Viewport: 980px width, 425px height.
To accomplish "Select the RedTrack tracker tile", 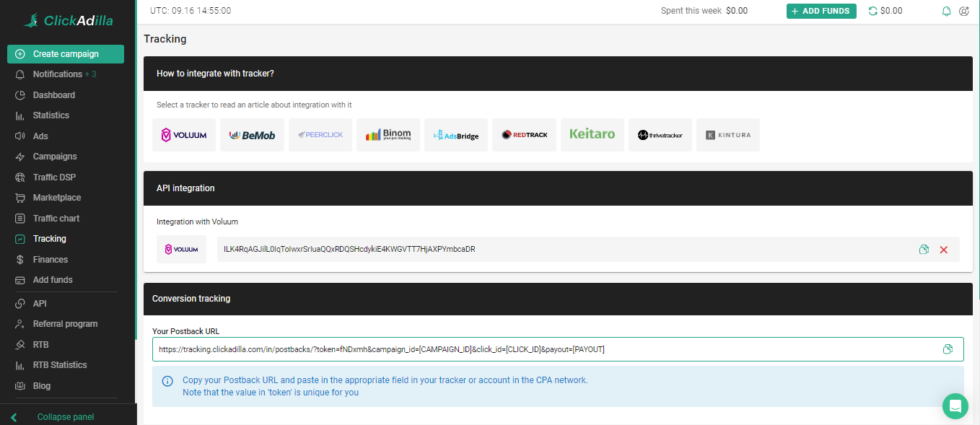I will 524,135.
